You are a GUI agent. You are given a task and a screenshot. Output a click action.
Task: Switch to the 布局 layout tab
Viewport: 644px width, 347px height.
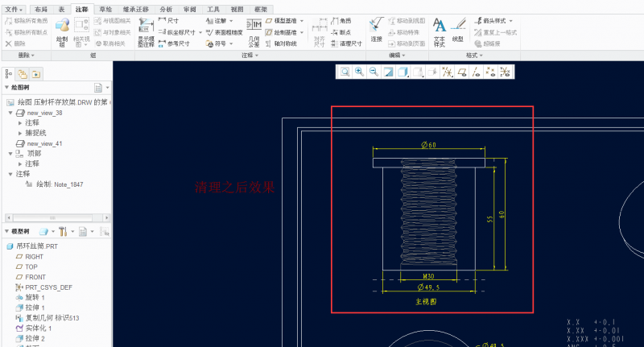pyautogui.click(x=41, y=9)
